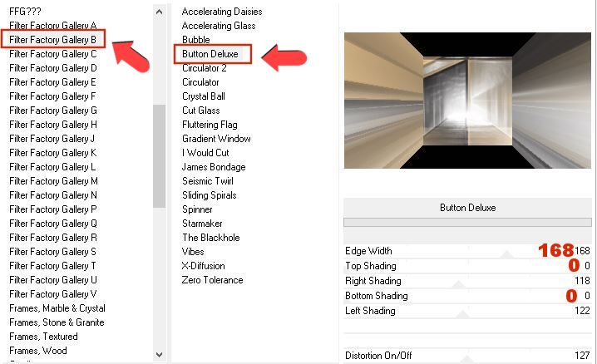Select Filter Factory Gallery A
597x364 pixels.
click(x=53, y=25)
